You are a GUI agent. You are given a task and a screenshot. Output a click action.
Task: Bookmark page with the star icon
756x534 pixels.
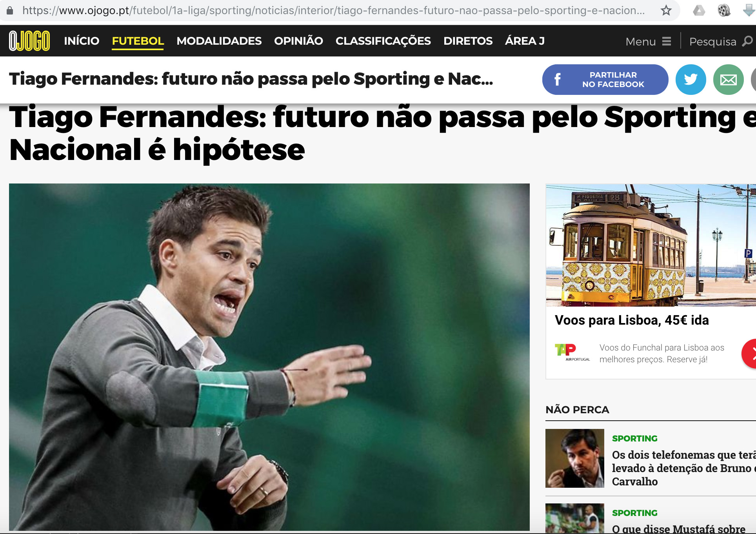(666, 11)
